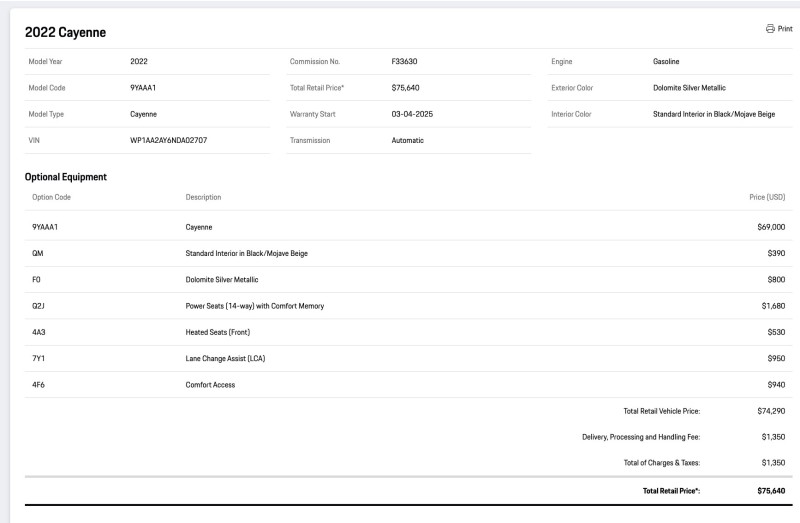Click the Transmission label
This screenshot has height=523, width=800.
[x=310, y=140]
